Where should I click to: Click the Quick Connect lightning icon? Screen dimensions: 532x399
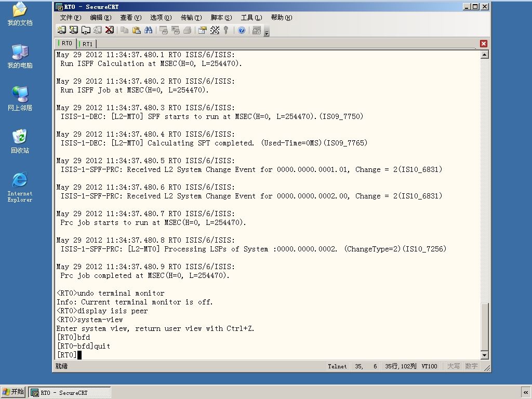(74, 30)
